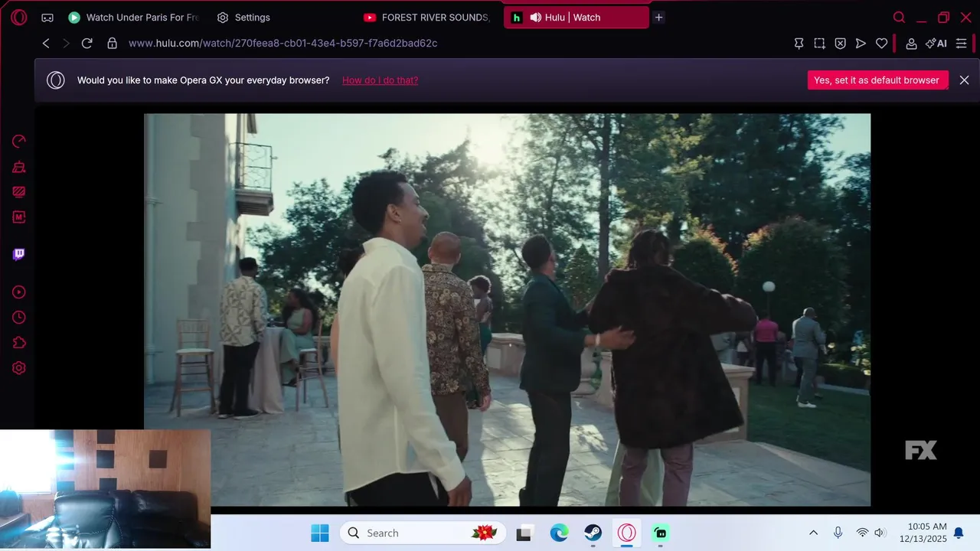
Task: Reload the Hulu page
Action: point(87,44)
